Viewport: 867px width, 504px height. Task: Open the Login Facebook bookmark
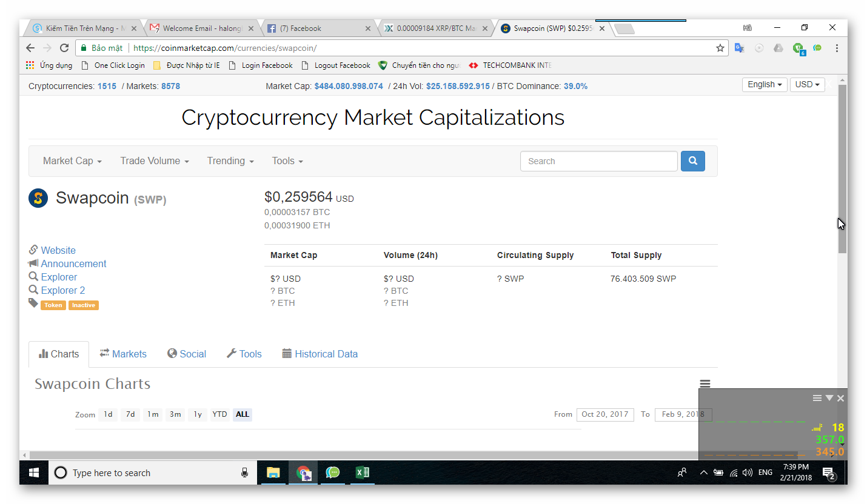pyautogui.click(x=261, y=65)
